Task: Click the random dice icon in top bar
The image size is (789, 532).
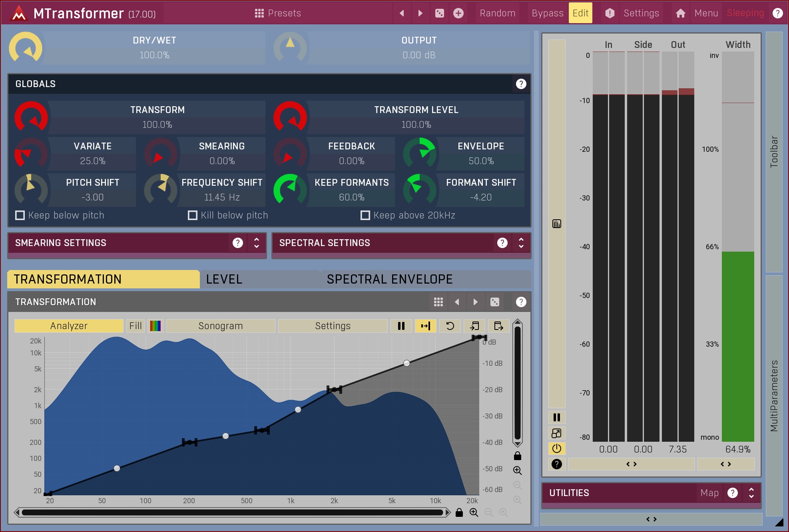Action: [x=439, y=13]
